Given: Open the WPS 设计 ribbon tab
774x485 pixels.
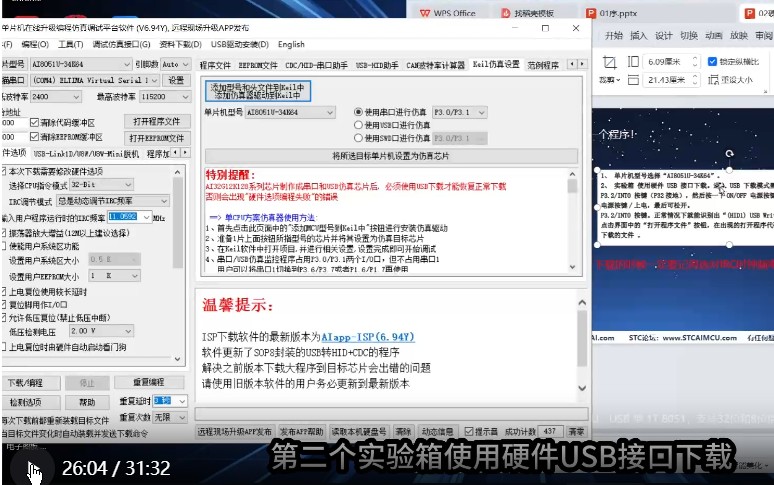Looking at the screenshot, I should (x=663, y=36).
